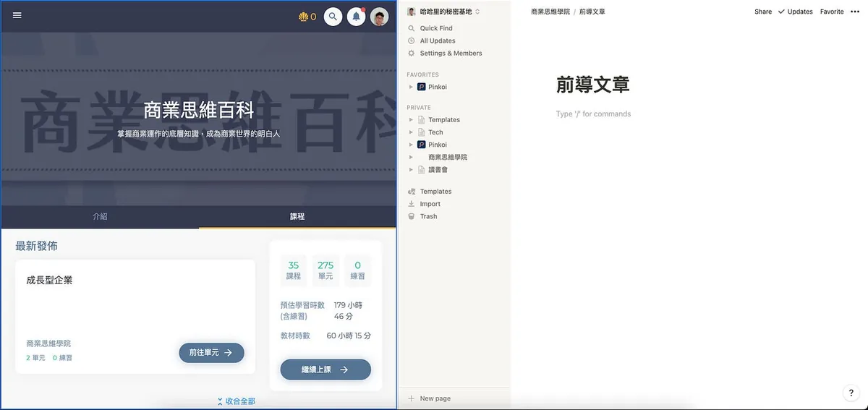
Task: Click the help question mark button
Action: [x=851, y=393]
